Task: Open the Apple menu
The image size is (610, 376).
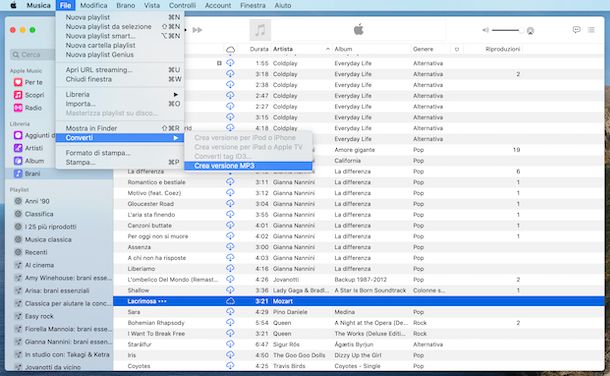Action: tap(13, 5)
